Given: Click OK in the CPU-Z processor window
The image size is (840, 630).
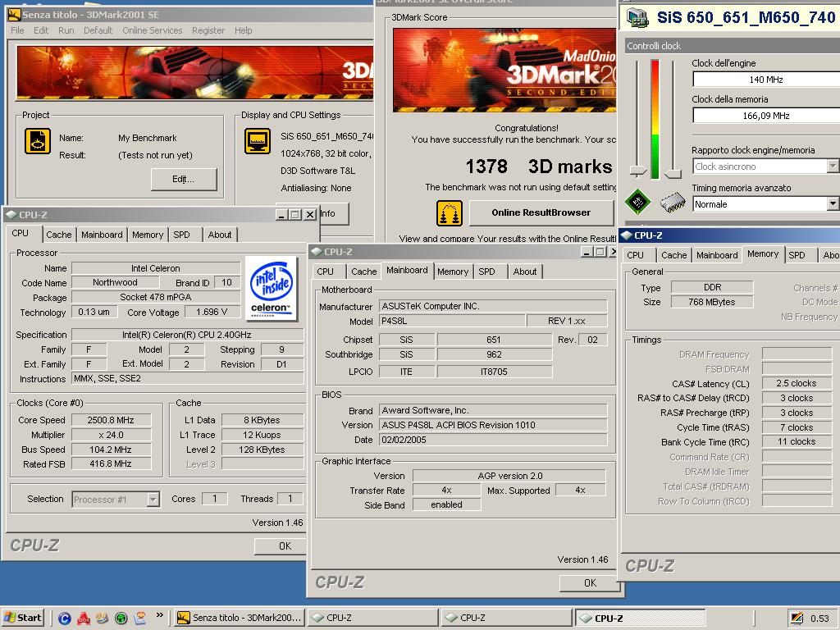Looking at the screenshot, I should (281, 546).
